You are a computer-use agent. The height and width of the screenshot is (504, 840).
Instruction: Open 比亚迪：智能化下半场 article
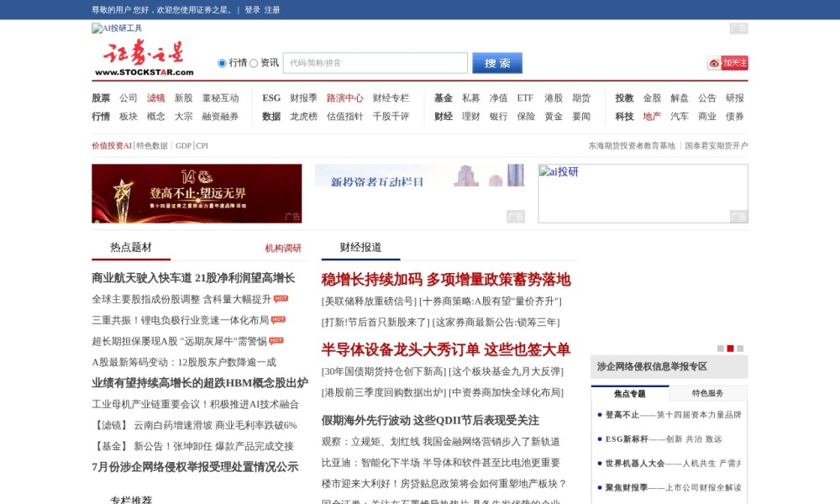[x=441, y=463]
